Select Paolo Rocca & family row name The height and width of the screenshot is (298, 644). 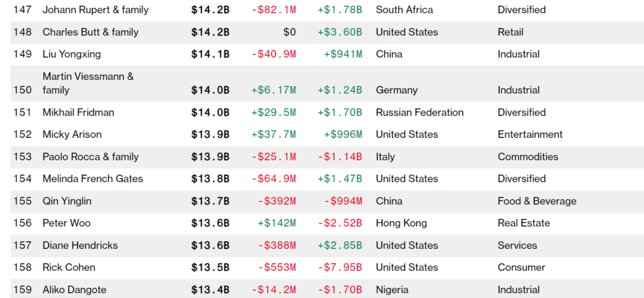coord(91,157)
